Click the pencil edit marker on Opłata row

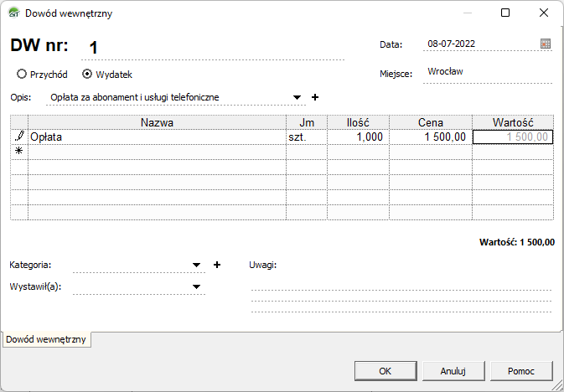coord(19,137)
